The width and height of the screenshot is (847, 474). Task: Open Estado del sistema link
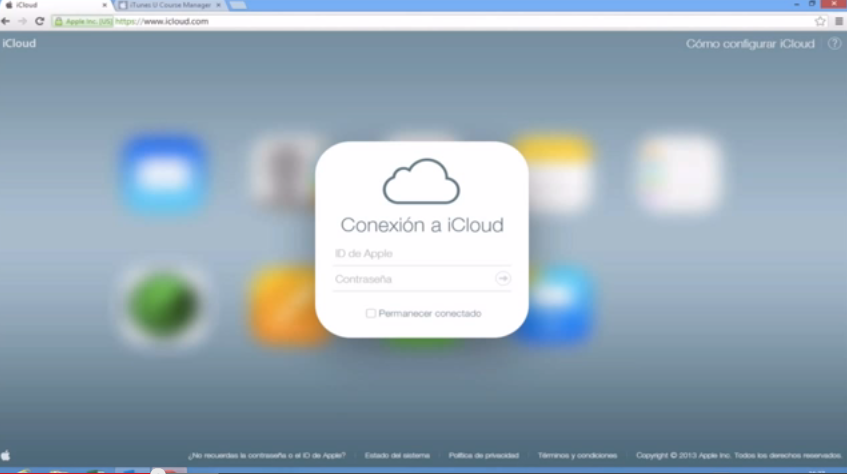pyautogui.click(x=397, y=456)
